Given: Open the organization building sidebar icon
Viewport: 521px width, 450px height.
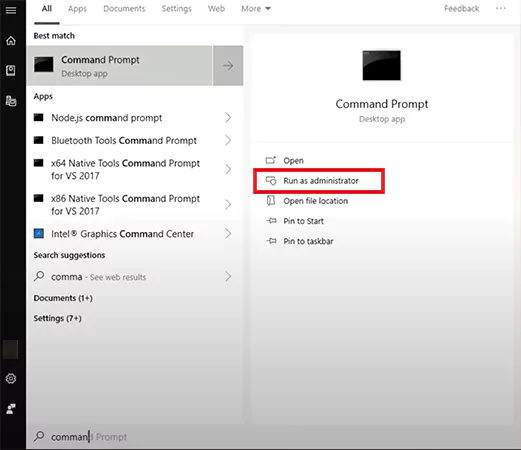Looking at the screenshot, I should (11, 101).
